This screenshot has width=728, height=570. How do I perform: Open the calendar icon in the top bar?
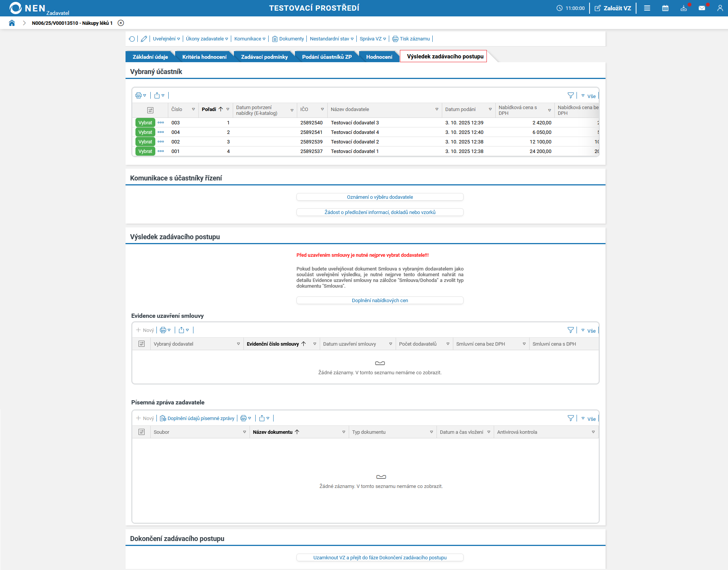[x=665, y=8]
